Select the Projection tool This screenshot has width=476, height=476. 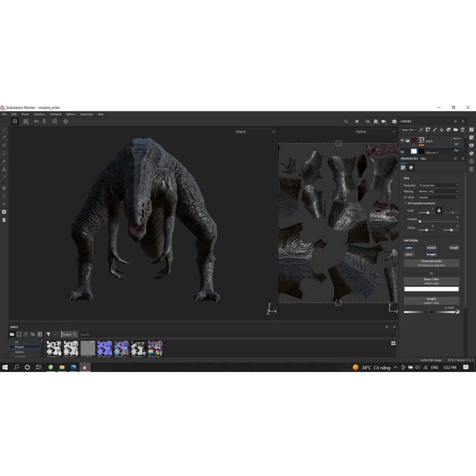pos(4,145)
